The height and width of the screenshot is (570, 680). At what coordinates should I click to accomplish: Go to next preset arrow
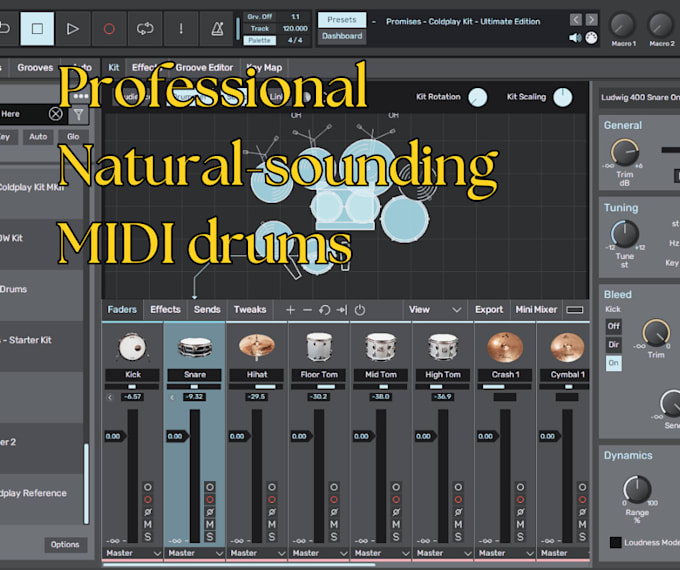[591, 20]
